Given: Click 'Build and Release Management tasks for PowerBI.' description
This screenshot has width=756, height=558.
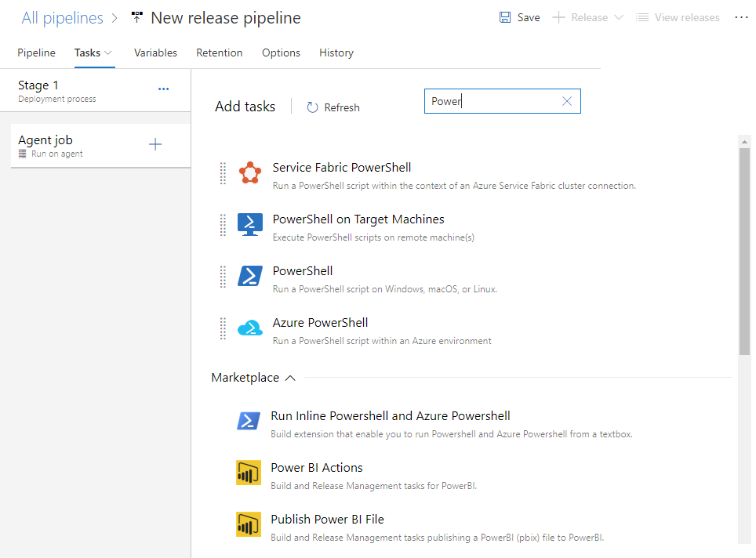Looking at the screenshot, I should click(373, 486).
